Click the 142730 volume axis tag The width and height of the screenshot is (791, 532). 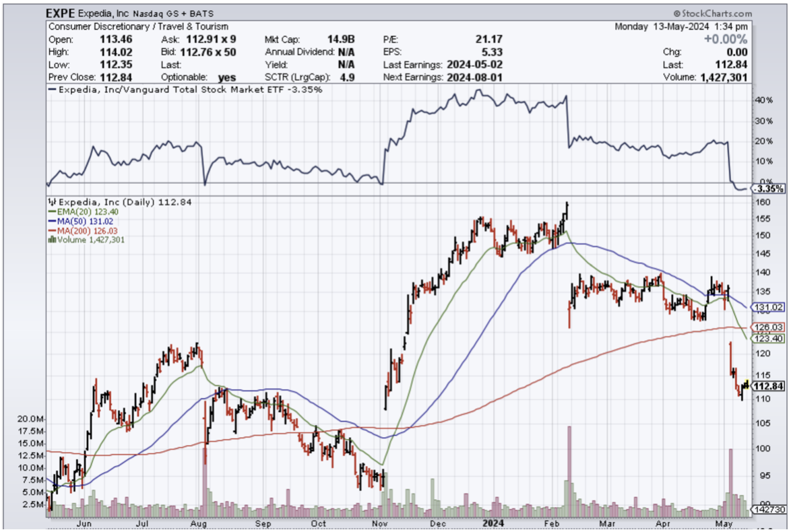[769, 510]
